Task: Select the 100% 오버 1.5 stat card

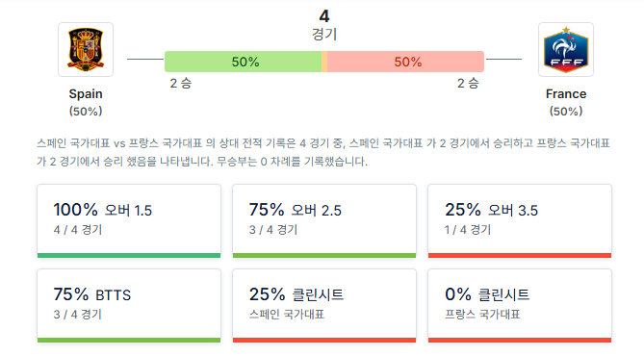Action: (x=129, y=221)
